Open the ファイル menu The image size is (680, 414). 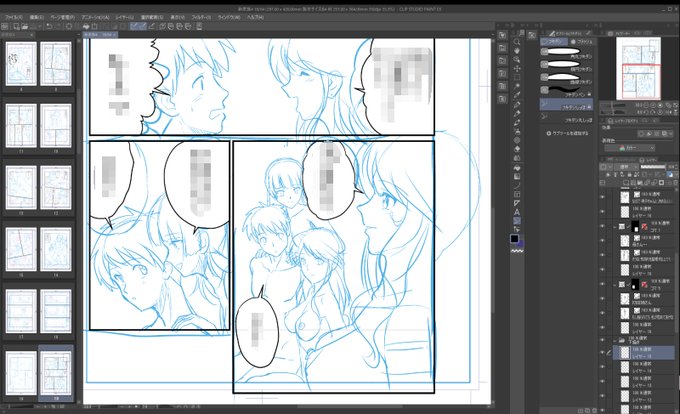pos(15,17)
